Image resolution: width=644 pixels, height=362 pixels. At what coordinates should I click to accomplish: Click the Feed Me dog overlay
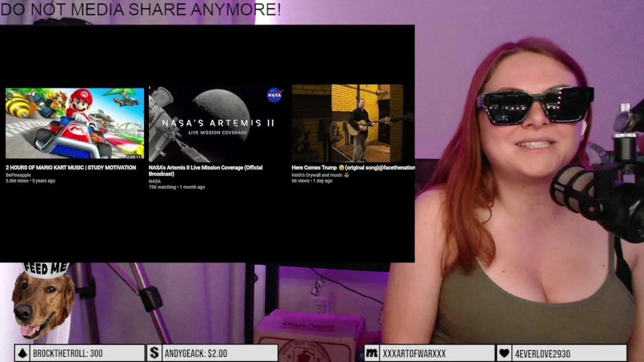[x=43, y=301]
